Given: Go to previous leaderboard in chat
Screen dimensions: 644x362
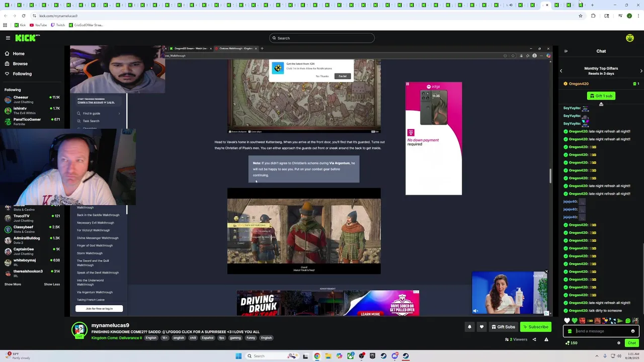Looking at the screenshot, I should [x=561, y=71].
